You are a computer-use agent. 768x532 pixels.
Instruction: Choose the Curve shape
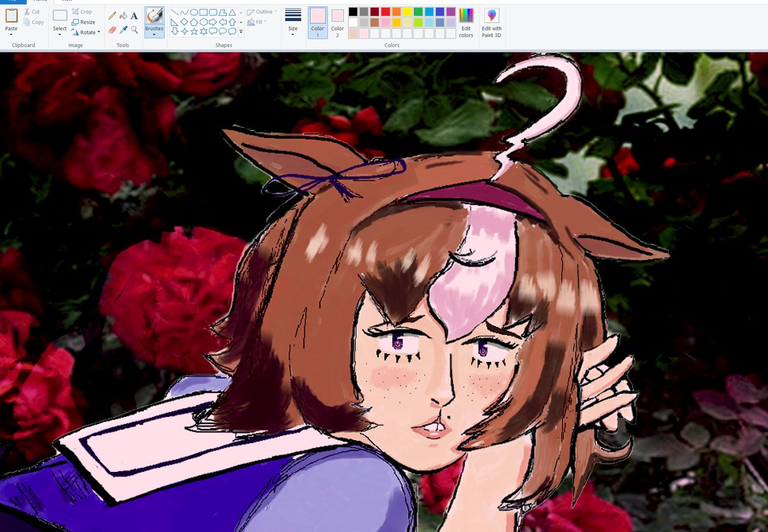click(x=184, y=12)
